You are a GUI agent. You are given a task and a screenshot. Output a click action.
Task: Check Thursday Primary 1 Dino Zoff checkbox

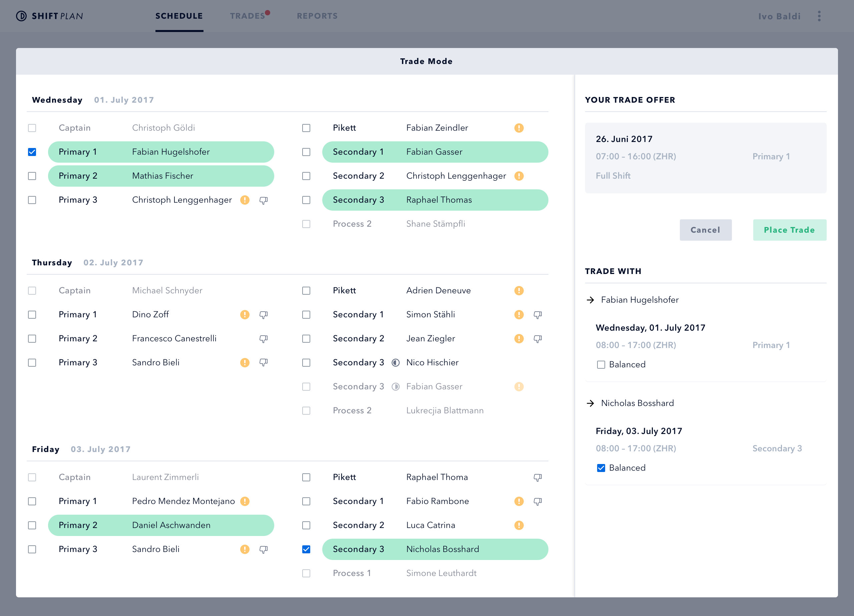(32, 315)
